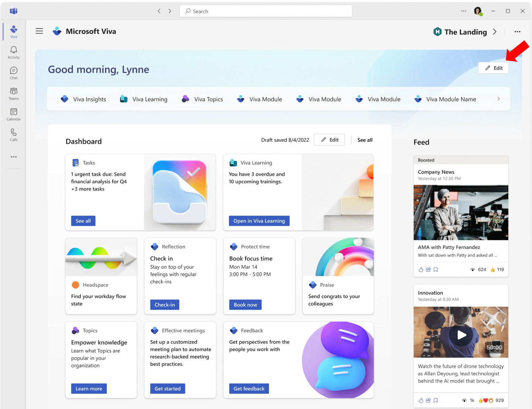This screenshot has height=409, width=532.
Task: Bookmark the Innovation feed post
Action: tap(436, 401)
